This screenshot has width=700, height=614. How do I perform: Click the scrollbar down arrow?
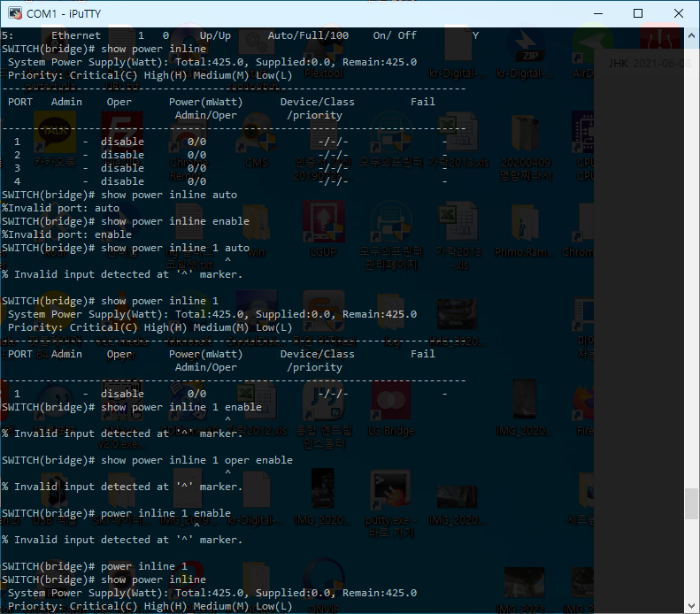point(691,606)
